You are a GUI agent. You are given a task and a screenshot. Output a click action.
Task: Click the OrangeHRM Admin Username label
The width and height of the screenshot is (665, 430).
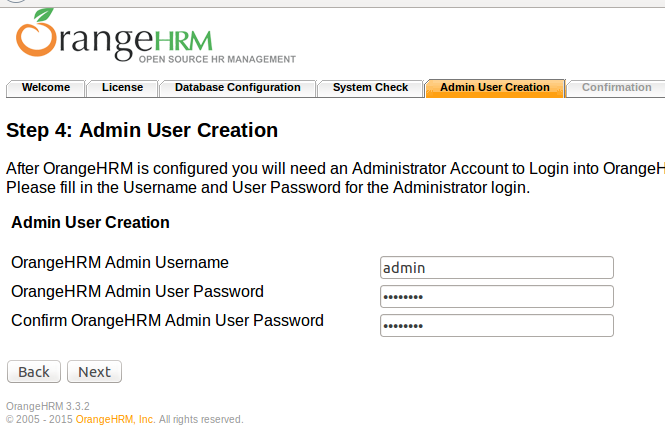[x=120, y=262]
